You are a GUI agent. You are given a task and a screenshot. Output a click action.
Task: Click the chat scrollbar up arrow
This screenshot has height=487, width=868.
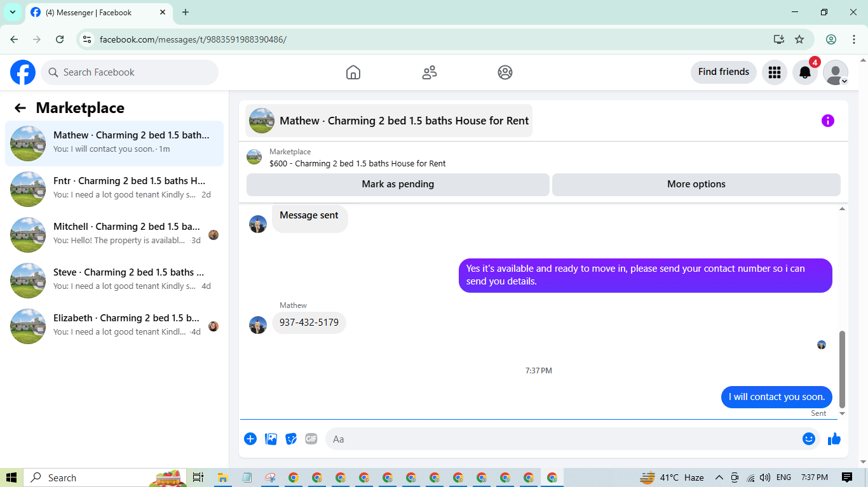click(x=843, y=209)
